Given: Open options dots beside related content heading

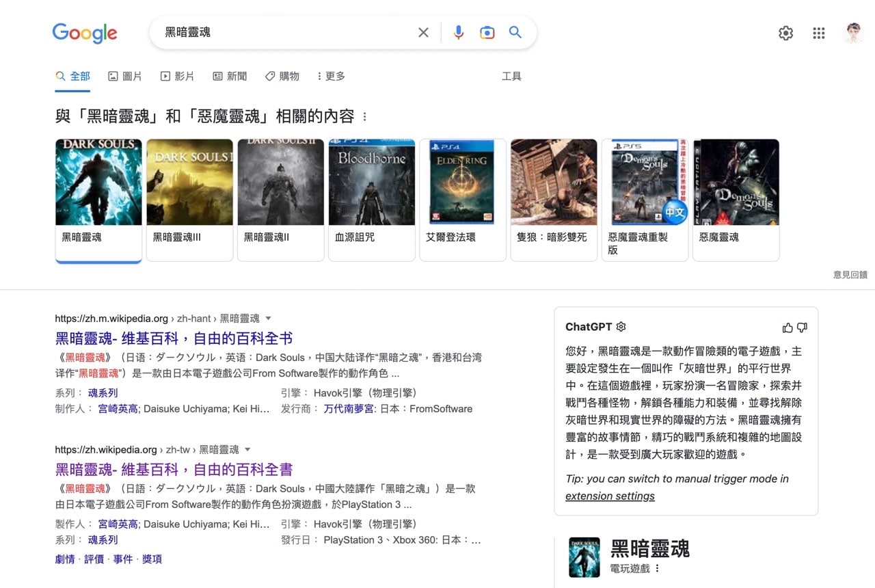Looking at the screenshot, I should tap(365, 117).
